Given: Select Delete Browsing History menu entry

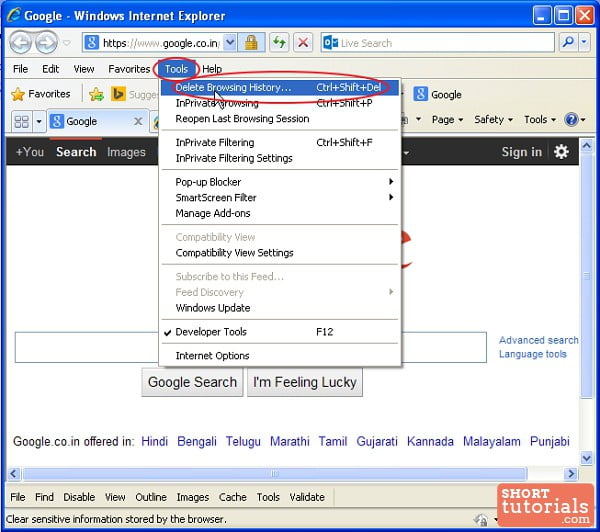Looking at the screenshot, I should [x=233, y=88].
